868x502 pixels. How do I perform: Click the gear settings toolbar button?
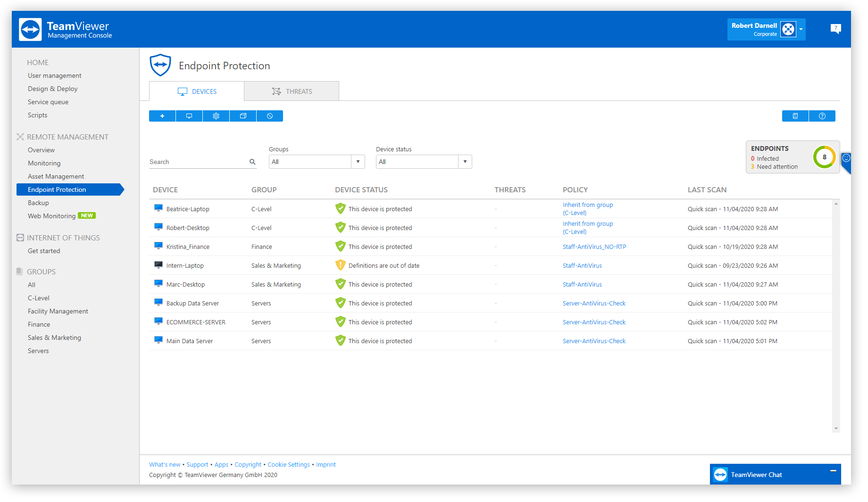[x=216, y=116]
